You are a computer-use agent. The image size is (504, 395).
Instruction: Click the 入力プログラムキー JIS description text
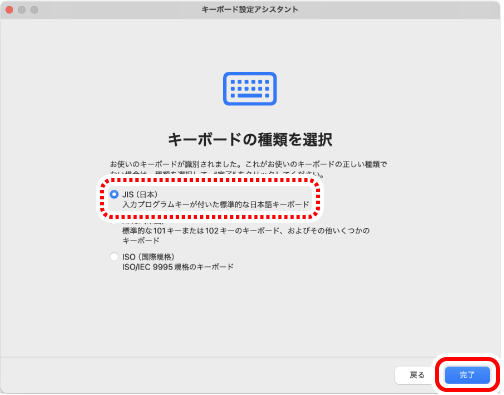point(216,205)
